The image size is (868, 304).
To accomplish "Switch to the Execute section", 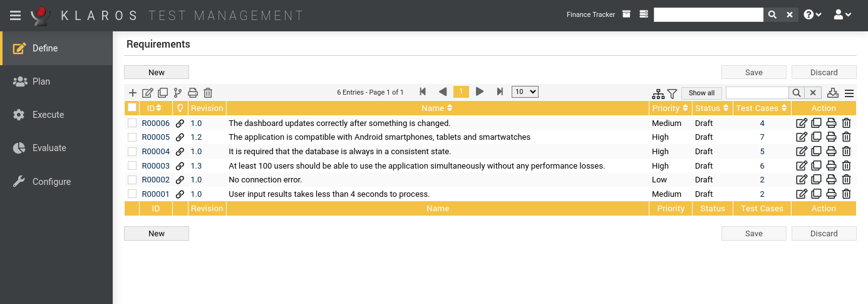I will 48,115.
